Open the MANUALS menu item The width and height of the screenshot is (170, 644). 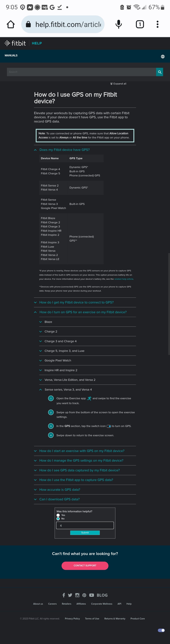[11, 55]
